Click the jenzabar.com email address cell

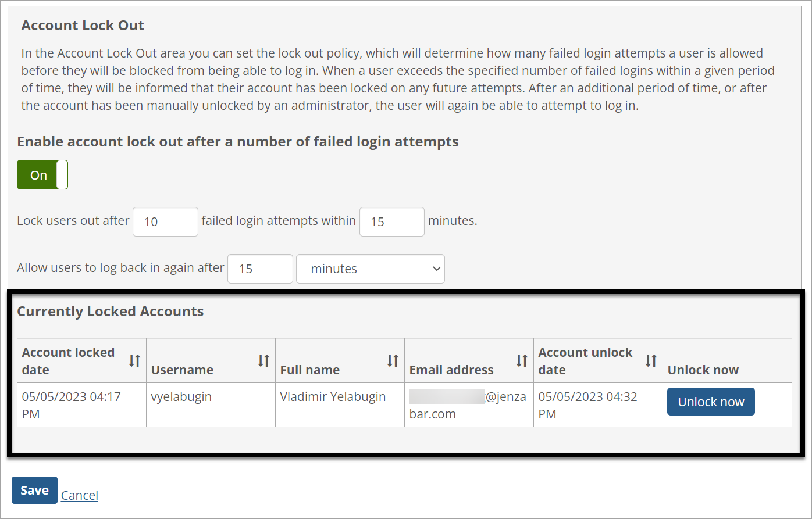pyautogui.click(x=469, y=405)
